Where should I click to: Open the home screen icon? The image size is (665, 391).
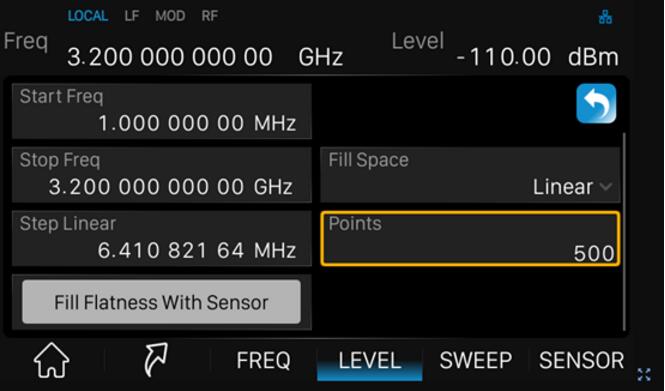(51, 360)
